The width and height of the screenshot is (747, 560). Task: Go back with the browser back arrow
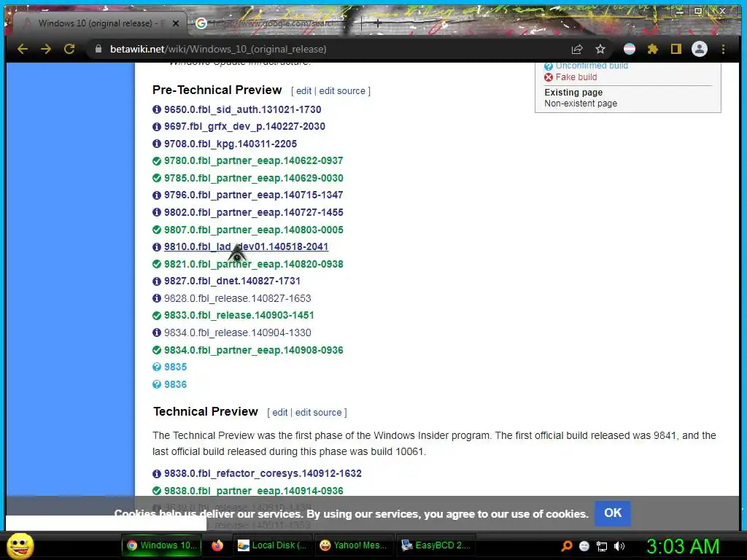click(x=23, y=49)
